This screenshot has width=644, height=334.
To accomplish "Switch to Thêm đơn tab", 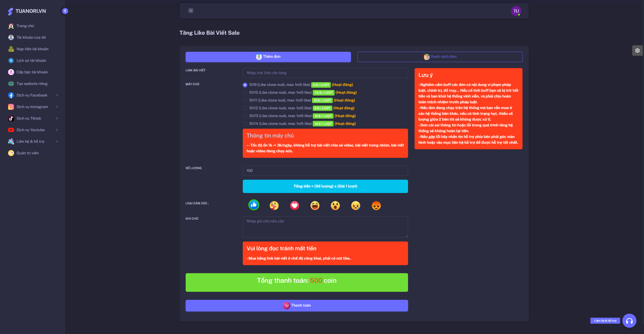I will pyautogui.click(x=268, y=57).
